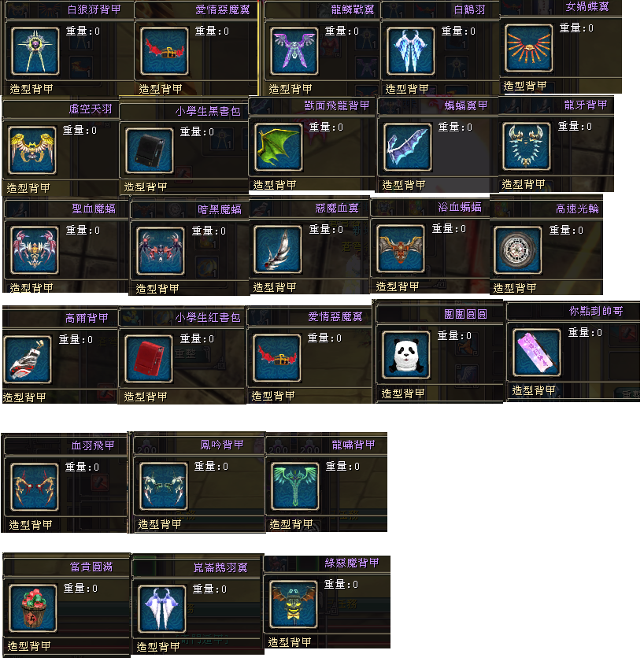Click the 獸面飛龍背甲 green dragon wing icon
Image resolution: width=644 pixels, height=665 pixels.
click(279, 146)
